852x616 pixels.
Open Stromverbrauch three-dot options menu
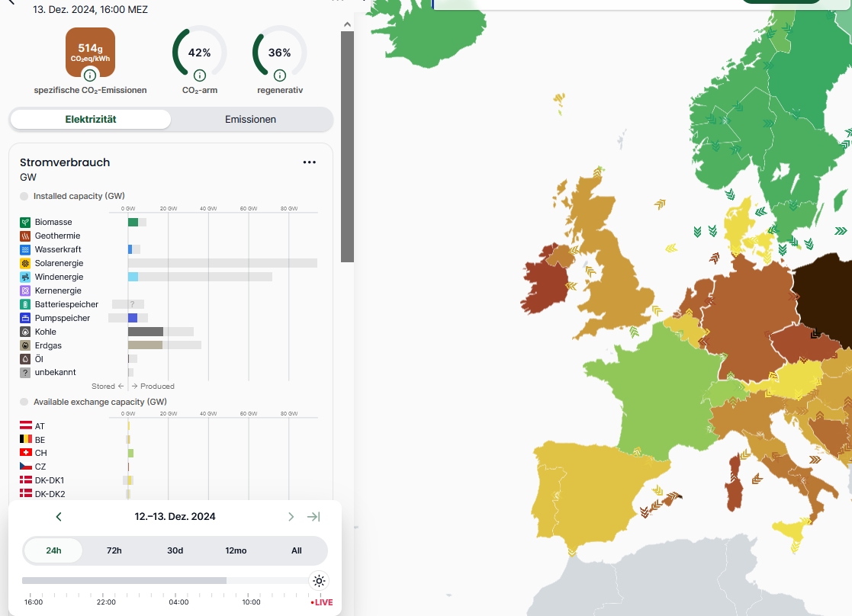point(309,162)
